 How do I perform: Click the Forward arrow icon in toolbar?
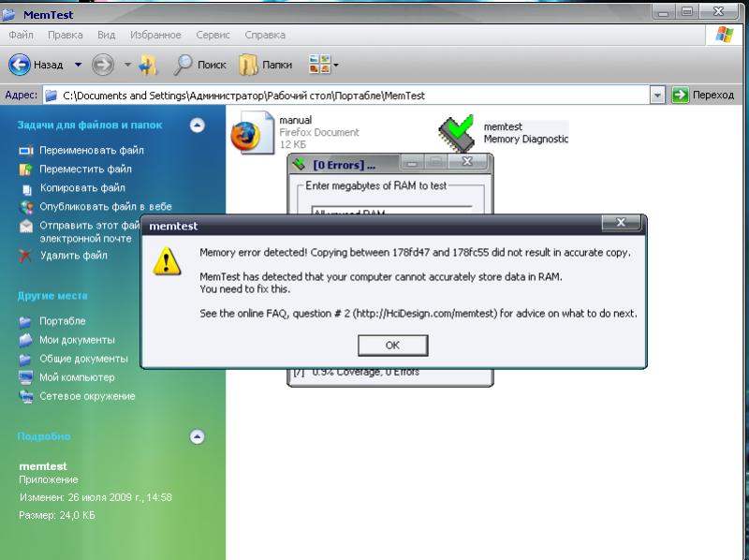102,65
